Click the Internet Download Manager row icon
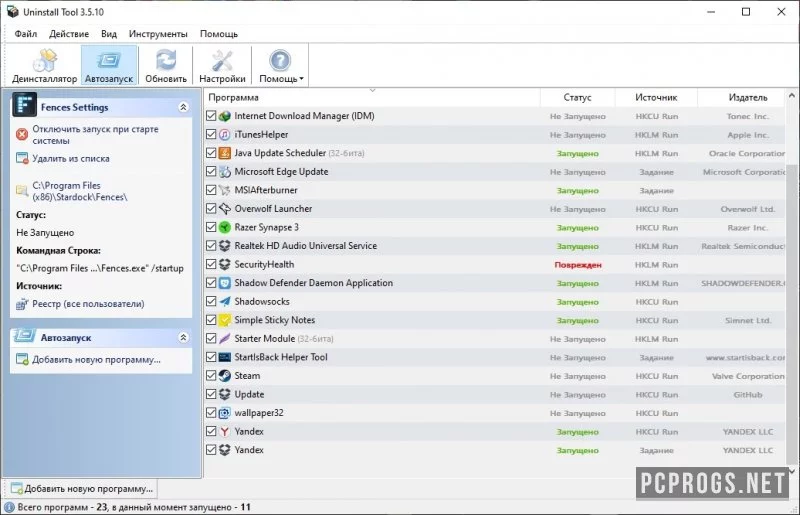Image resolution: width=800 pixels, height=515 pixels. (224, 116)
